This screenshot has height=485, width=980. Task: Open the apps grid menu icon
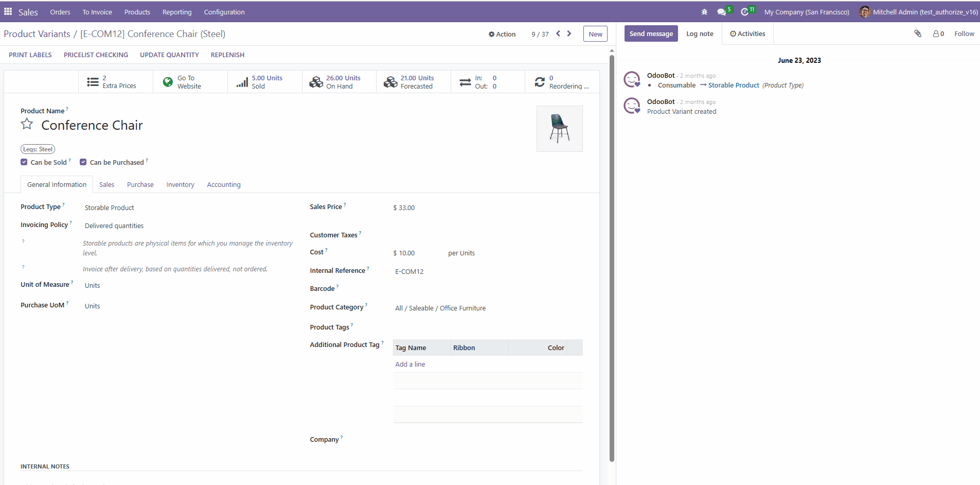pyautogui.click(x=8, y=11)
